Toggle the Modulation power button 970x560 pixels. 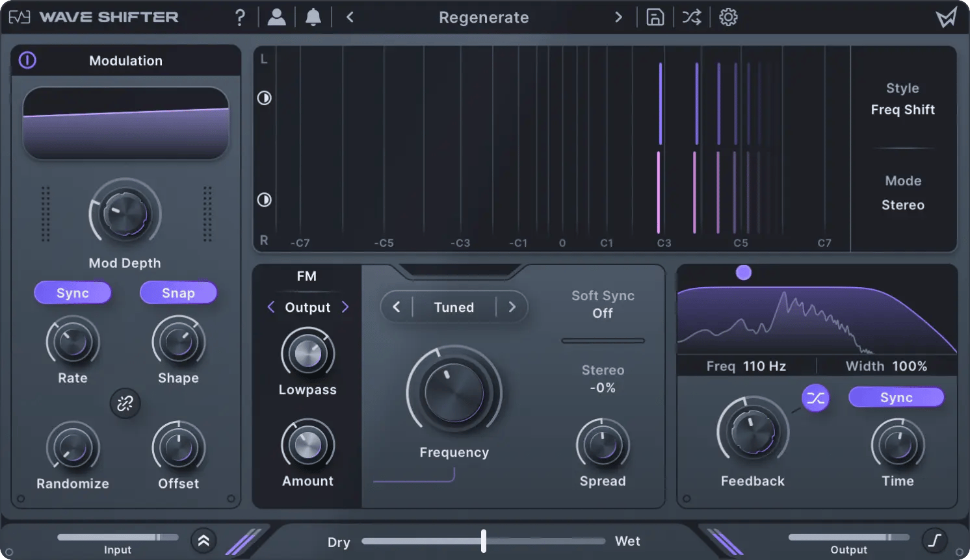(27, 60)
